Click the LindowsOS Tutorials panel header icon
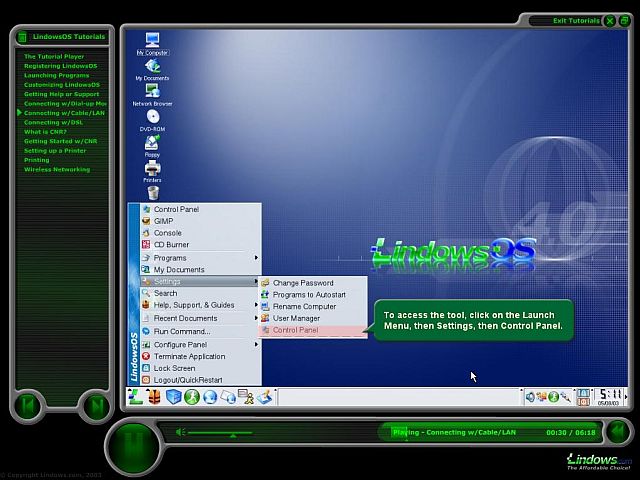 coord(23,37)
